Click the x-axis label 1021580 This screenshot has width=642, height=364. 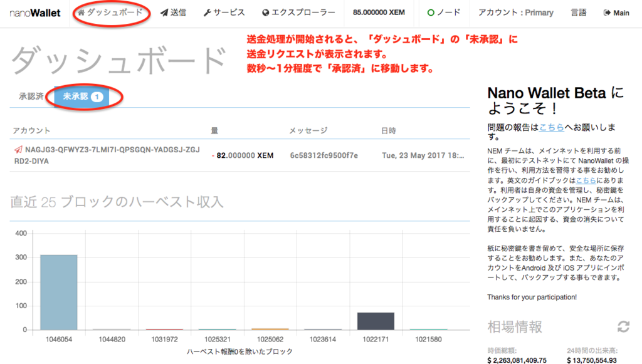[428, 340]
